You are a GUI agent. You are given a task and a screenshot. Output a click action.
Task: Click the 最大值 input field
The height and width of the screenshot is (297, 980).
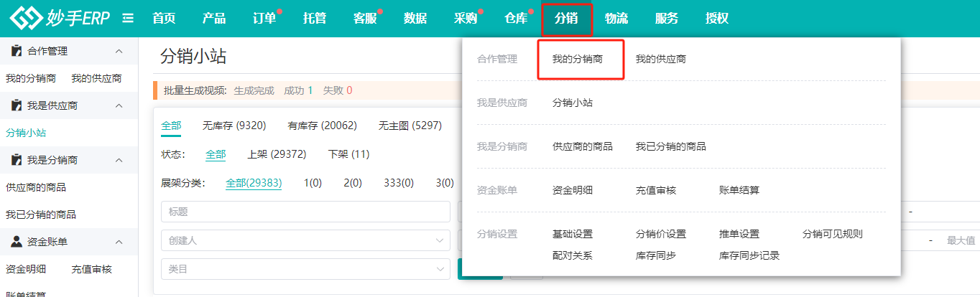tap(960, 240)
